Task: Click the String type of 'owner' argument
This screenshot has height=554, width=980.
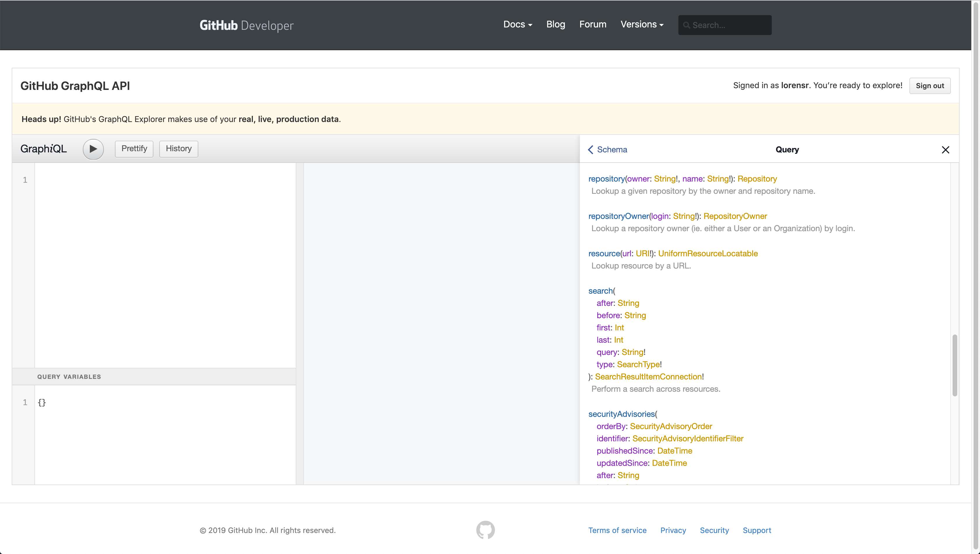Action: click(x=665, y=179)
